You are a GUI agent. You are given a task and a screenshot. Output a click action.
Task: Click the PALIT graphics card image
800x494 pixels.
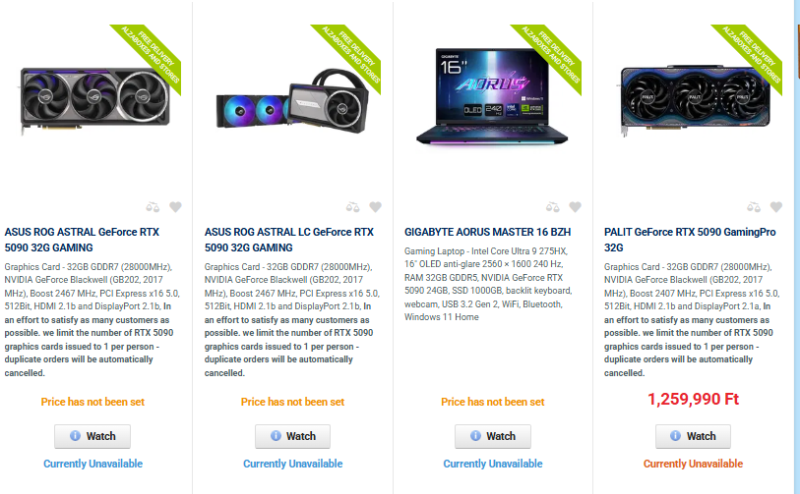(x=695, y=100)
